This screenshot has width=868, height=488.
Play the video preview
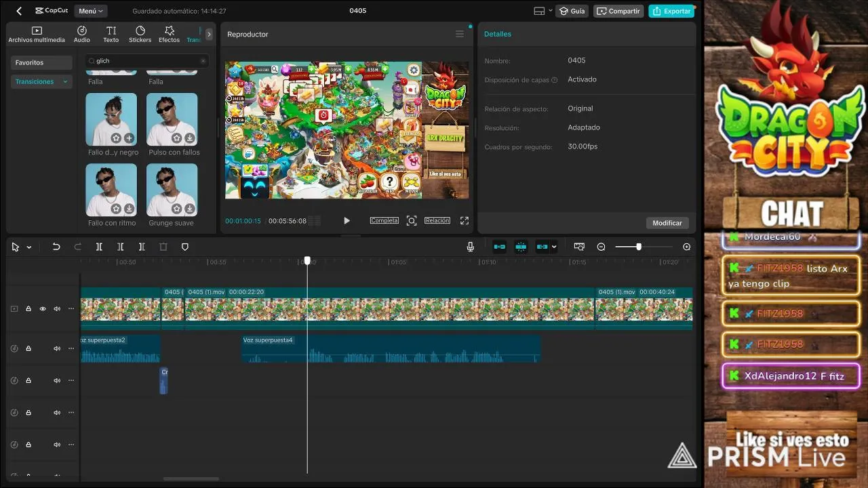(347, 221)
